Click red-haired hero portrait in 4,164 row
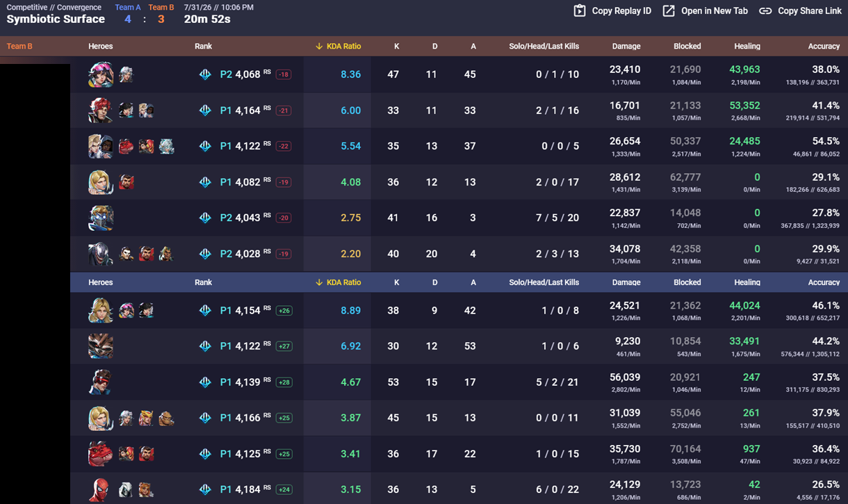848x504 pixels. click(x=101, y=111)
